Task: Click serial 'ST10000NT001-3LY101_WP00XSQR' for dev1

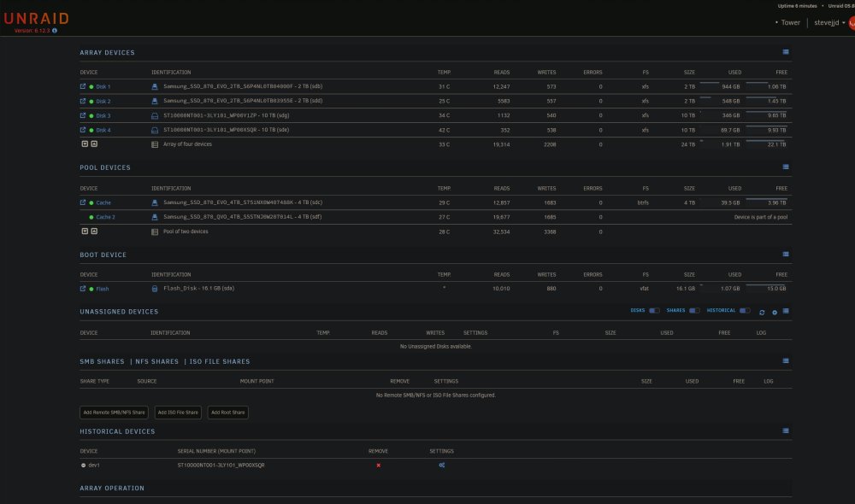Action: 221,466
